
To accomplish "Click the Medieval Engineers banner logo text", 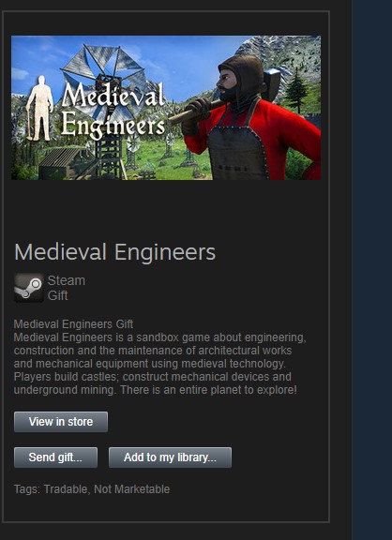I will (113, 110).
